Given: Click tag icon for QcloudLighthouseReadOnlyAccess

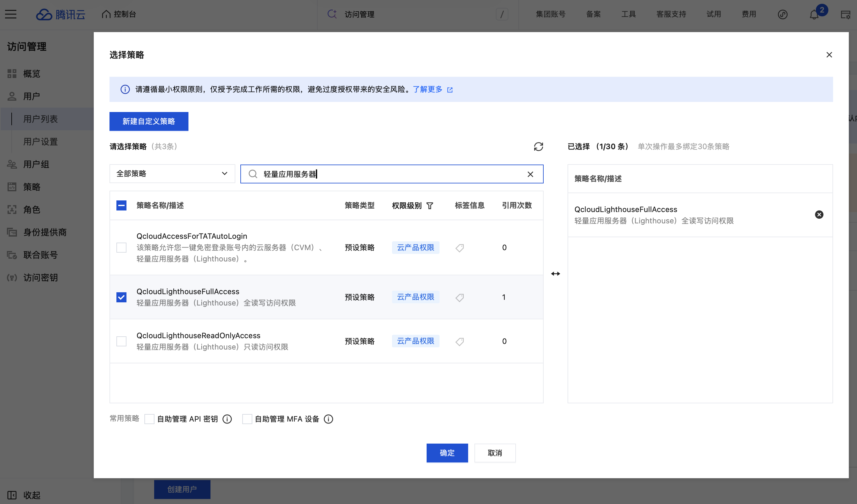Looking at the screenshot, I should [459, 341].
